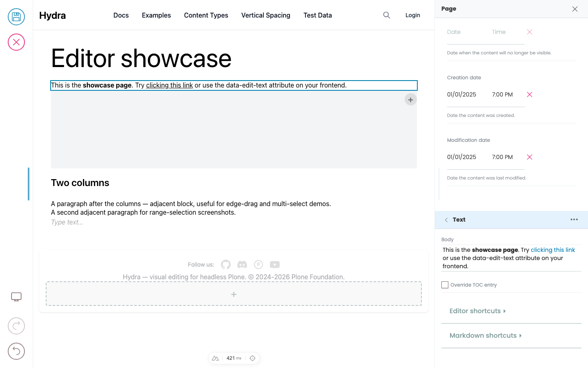Viewport: 588px width, 368px height.
Task: Click the Text block header label
Action: click(459, 220)
